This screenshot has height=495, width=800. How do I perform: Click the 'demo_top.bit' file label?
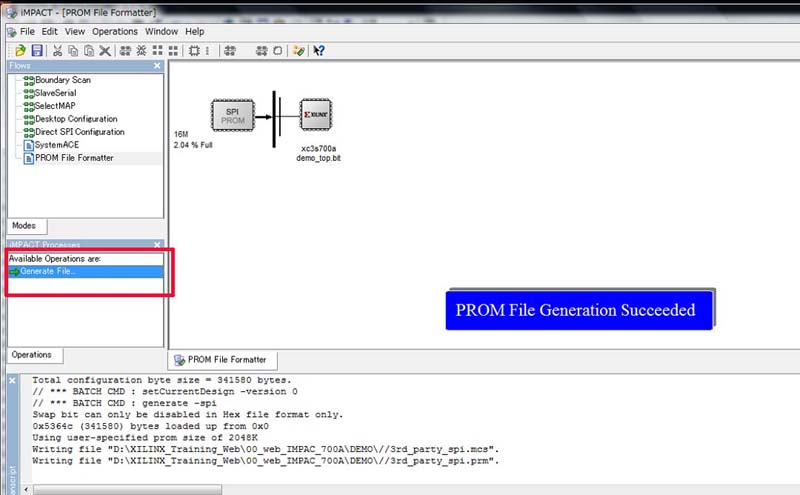coord(318,158)
